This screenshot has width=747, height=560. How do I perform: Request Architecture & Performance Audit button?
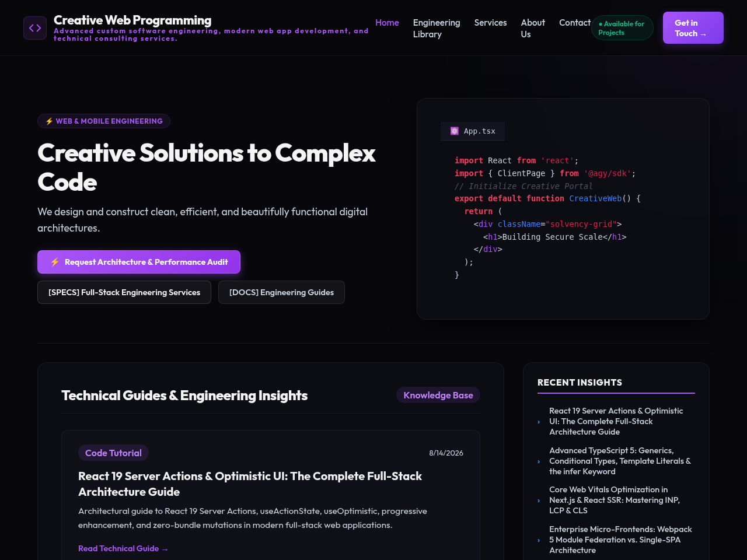(x=139, y=262)
